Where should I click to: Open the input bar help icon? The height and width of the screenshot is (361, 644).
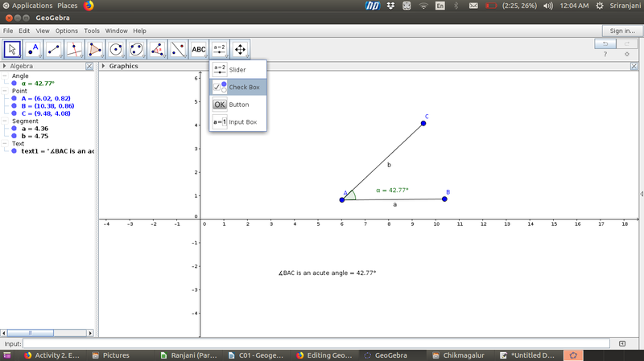(622, 344)
